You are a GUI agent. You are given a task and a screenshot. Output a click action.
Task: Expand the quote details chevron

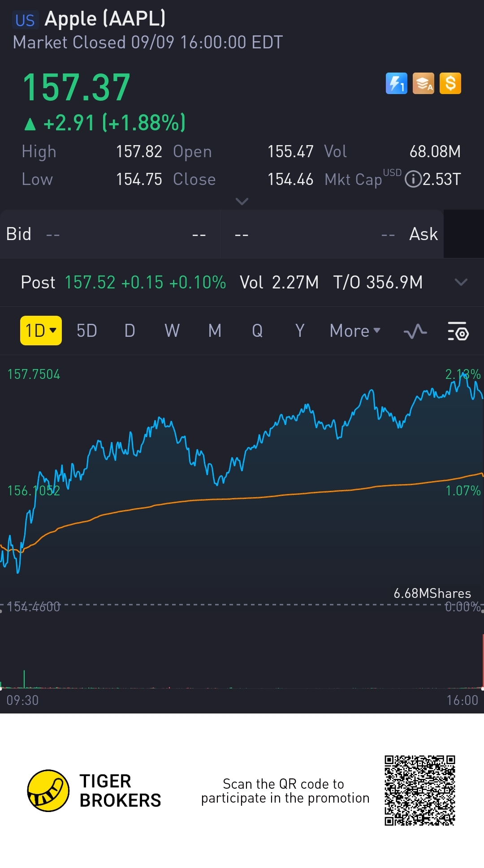(x=242, y=202)
